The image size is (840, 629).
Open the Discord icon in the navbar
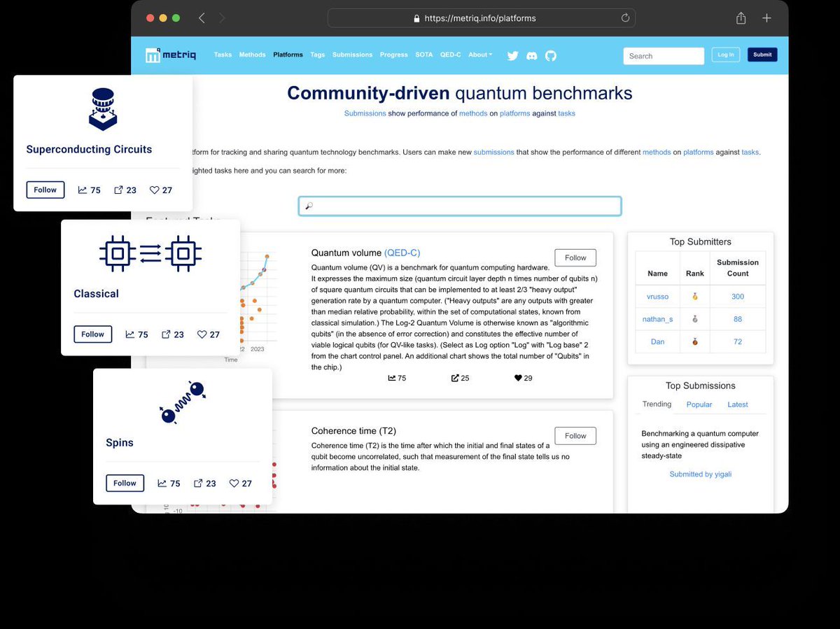pyautogui.click(x=531, y=55)
